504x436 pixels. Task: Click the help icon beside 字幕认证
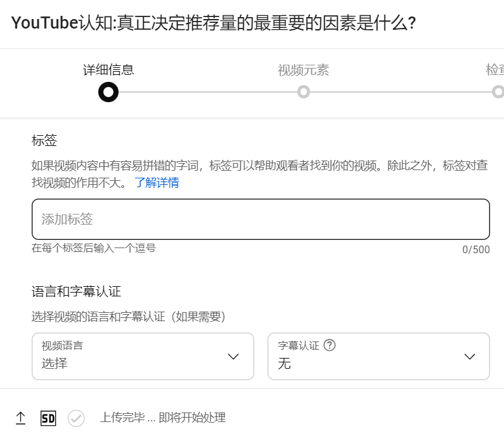[329, 346]
